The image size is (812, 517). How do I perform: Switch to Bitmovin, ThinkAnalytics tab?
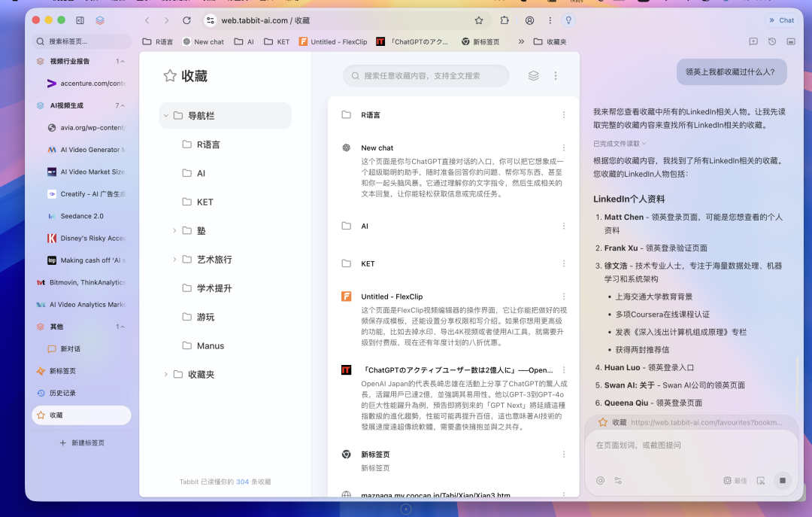pyautogui.click(x=81, y=282)
